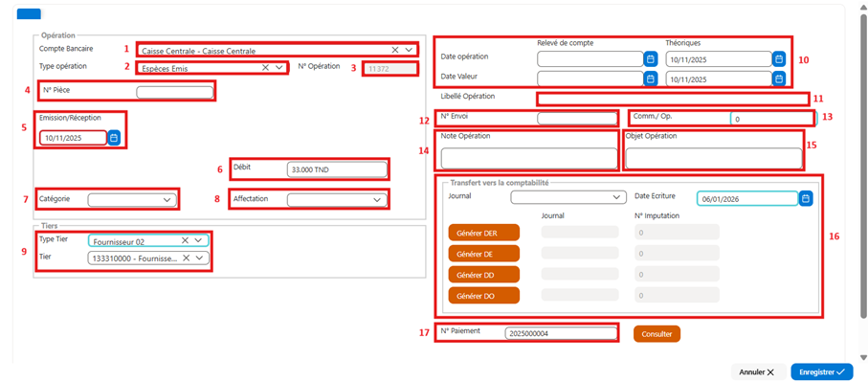This screenshot has height=382, width=868.
Task: Click the Consulter button
Action: (657, 334)
